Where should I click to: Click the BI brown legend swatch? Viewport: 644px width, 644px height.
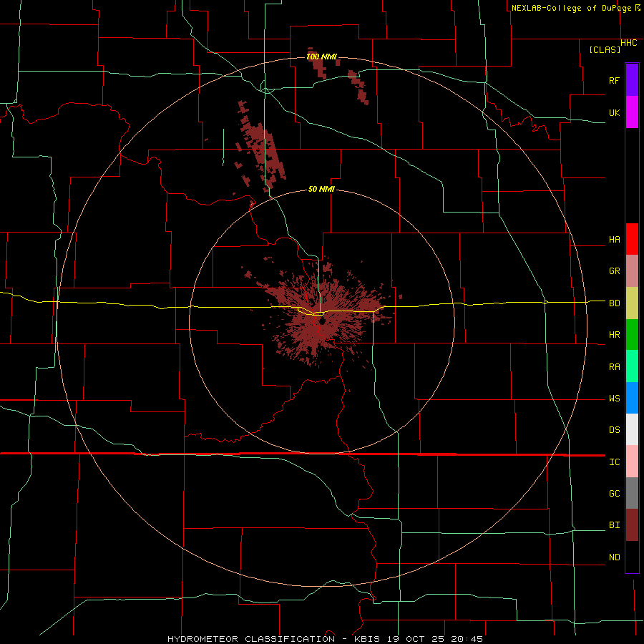click(632, 525)
